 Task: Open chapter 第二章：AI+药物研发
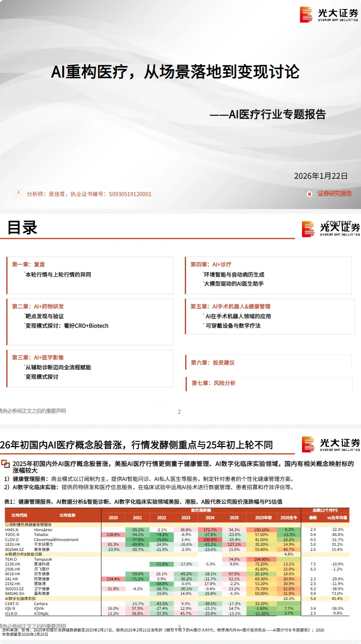click(38, 306)
